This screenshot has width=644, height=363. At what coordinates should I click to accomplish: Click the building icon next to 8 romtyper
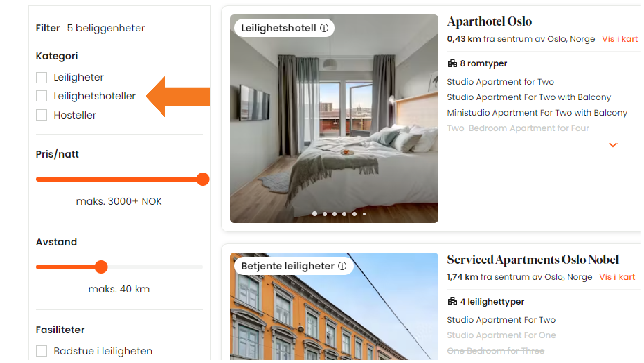[452, 63]
